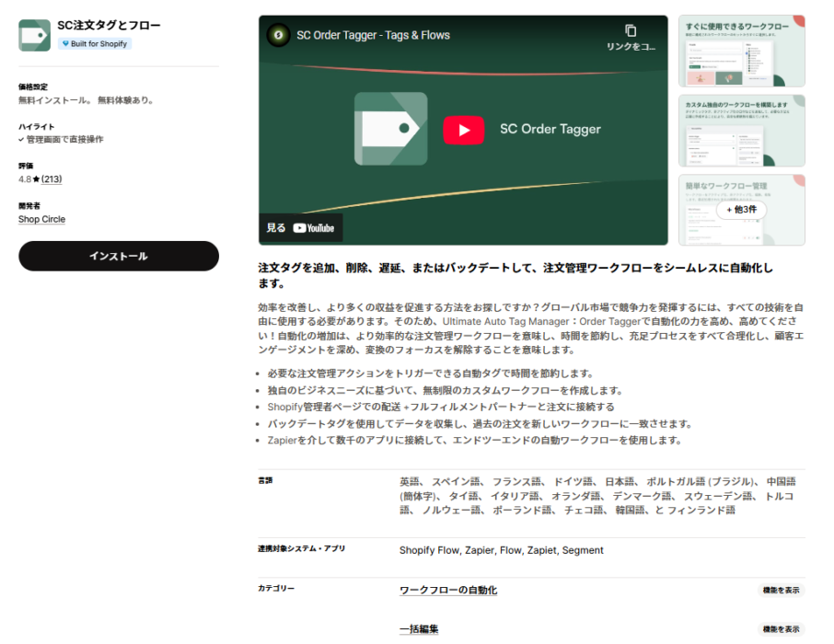Click the Built for Shopify badge
Viewport: 834px width, 644px height.
95,43
